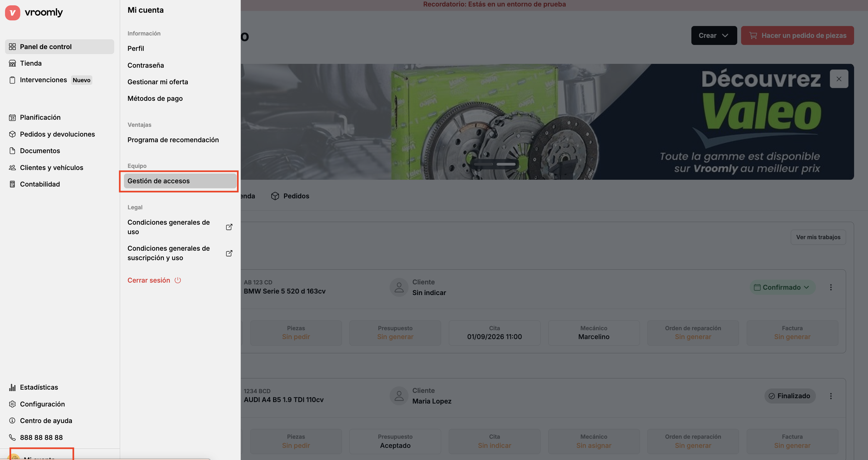868x460 pixels.
Task: Open Estadísticas bar chart icon
Action: pos(12,387)
